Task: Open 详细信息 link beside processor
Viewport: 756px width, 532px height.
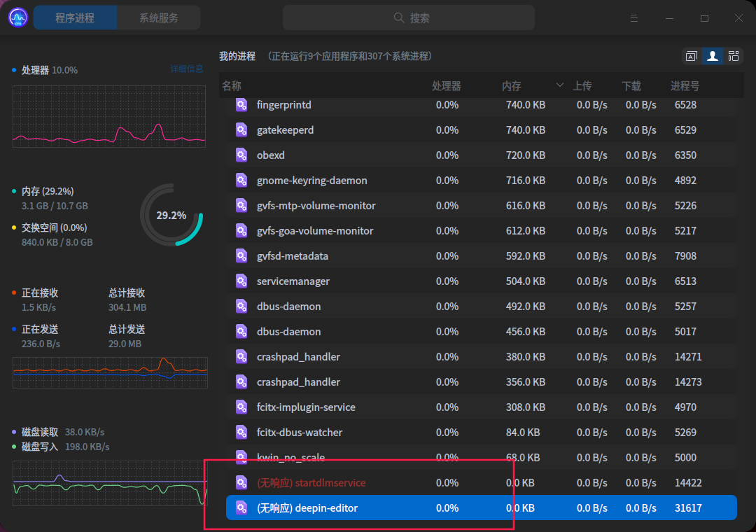Action: click(187, 69)
